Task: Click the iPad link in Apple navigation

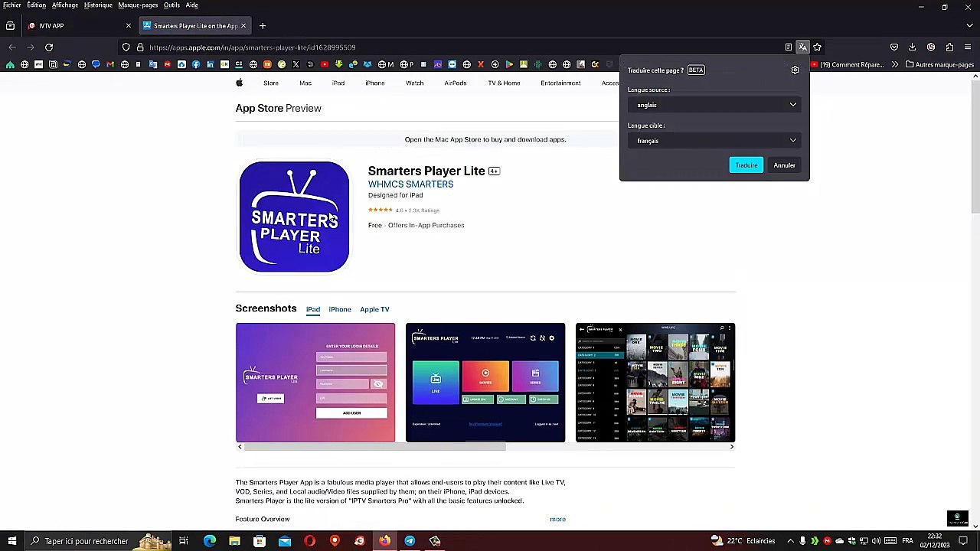Action: tap(338, 83)
